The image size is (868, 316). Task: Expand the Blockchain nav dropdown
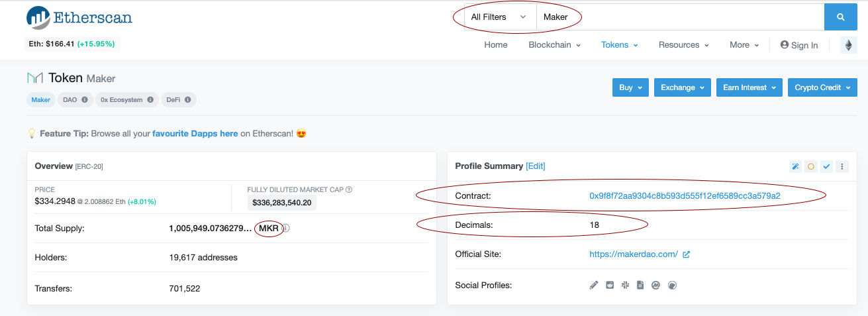(554, 45)
